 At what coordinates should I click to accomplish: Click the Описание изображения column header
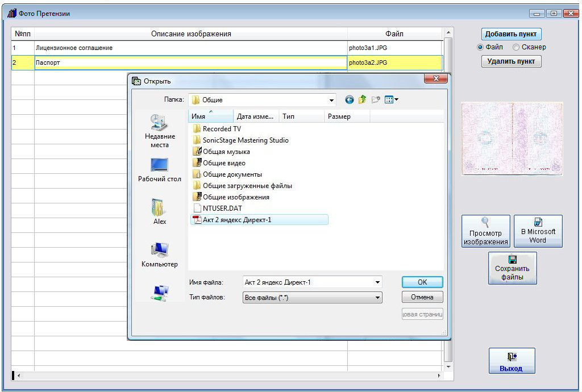coord(191,34)
